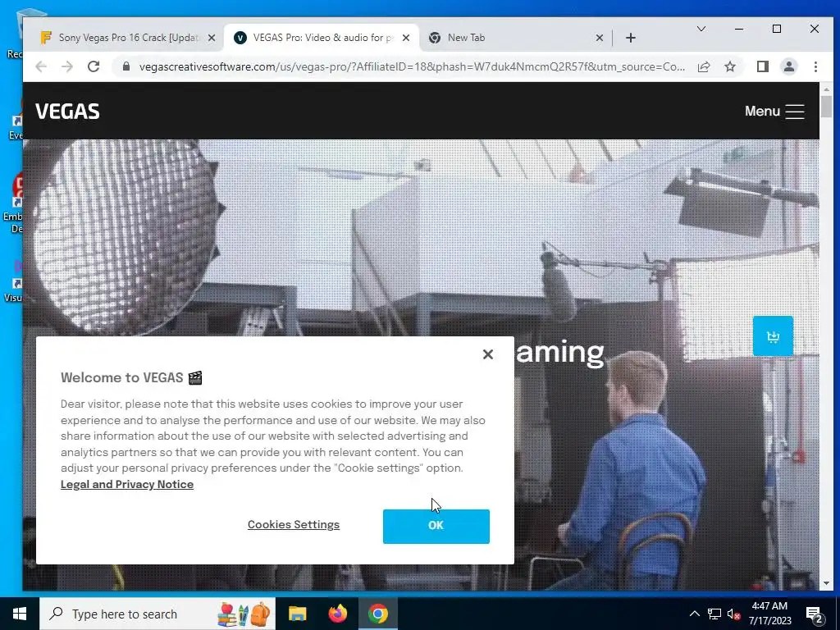Viewport: 840px width, 630px height.
Task: Go back to previous page
Action: coord(41,66)
